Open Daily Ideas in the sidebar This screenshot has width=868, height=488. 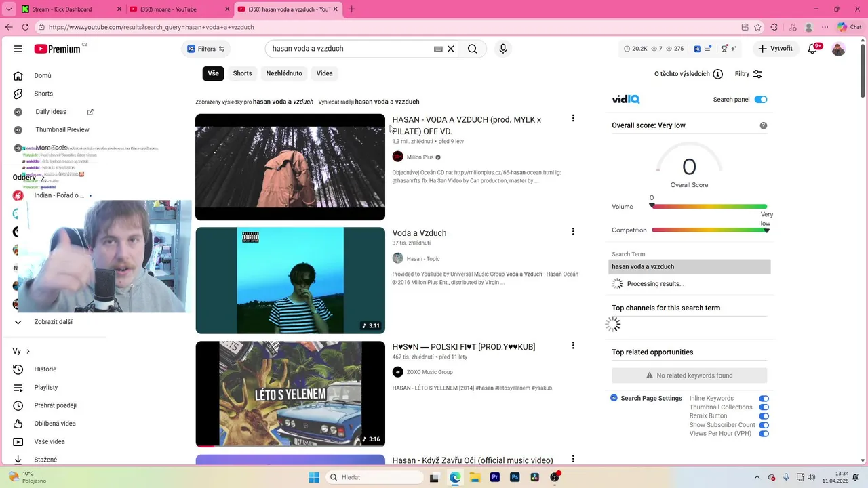pos(51,112)
